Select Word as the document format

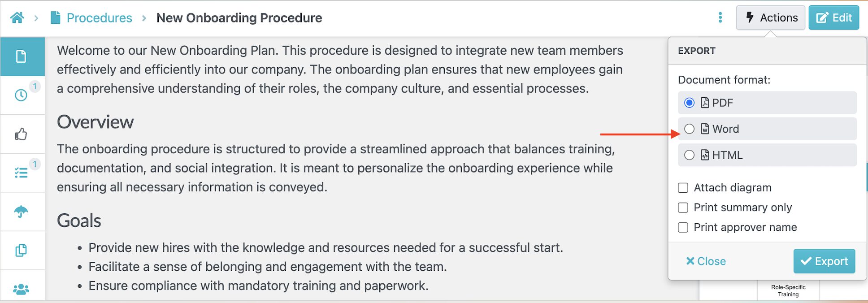689,129
